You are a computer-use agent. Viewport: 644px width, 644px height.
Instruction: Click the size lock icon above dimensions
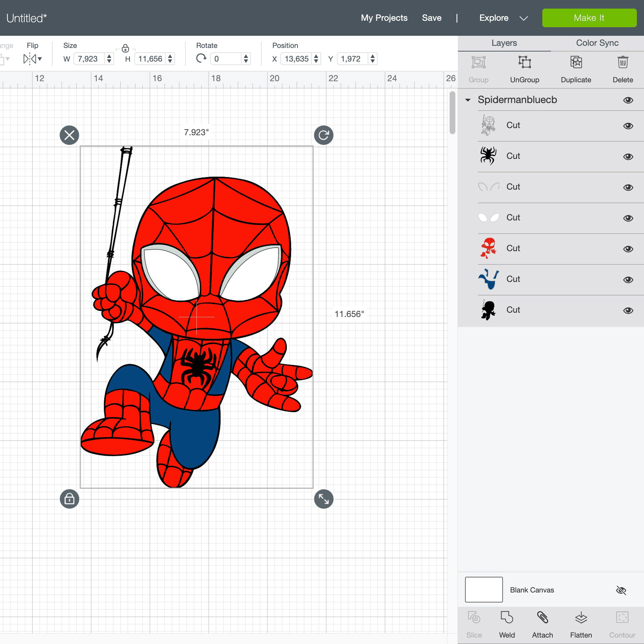point(125,48)
